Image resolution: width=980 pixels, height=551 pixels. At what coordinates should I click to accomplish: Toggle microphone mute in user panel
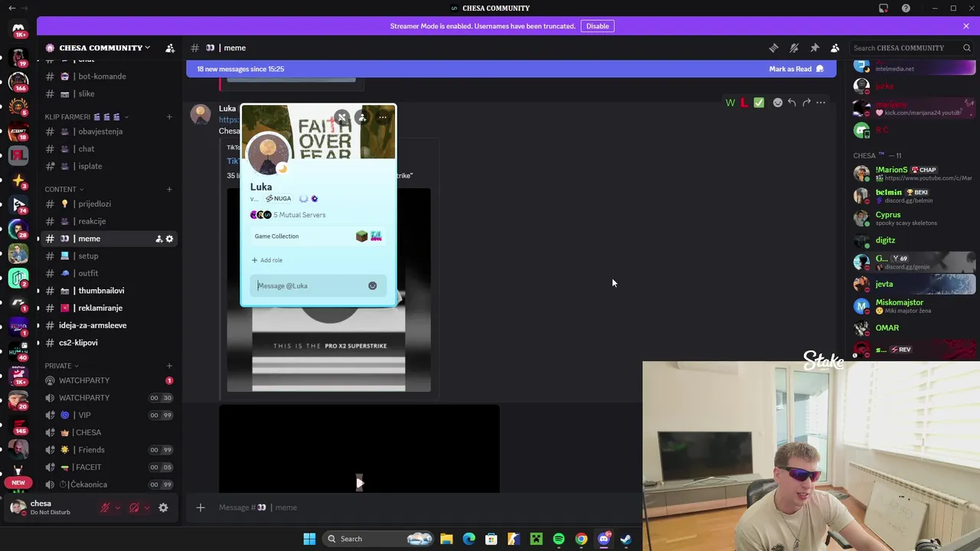click(x=105, y=507)
